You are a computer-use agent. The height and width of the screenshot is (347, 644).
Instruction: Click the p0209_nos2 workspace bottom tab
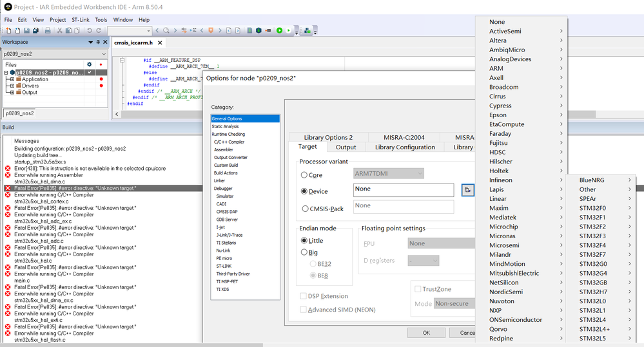[20, 113]
